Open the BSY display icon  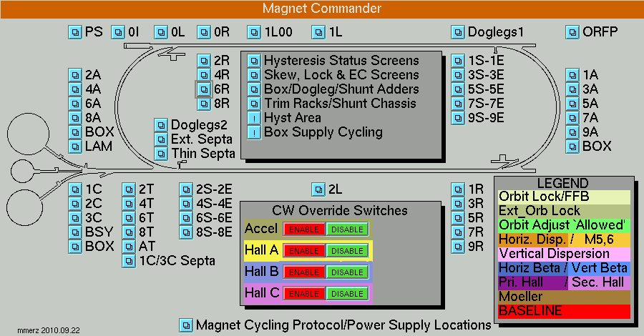point(74,232)
